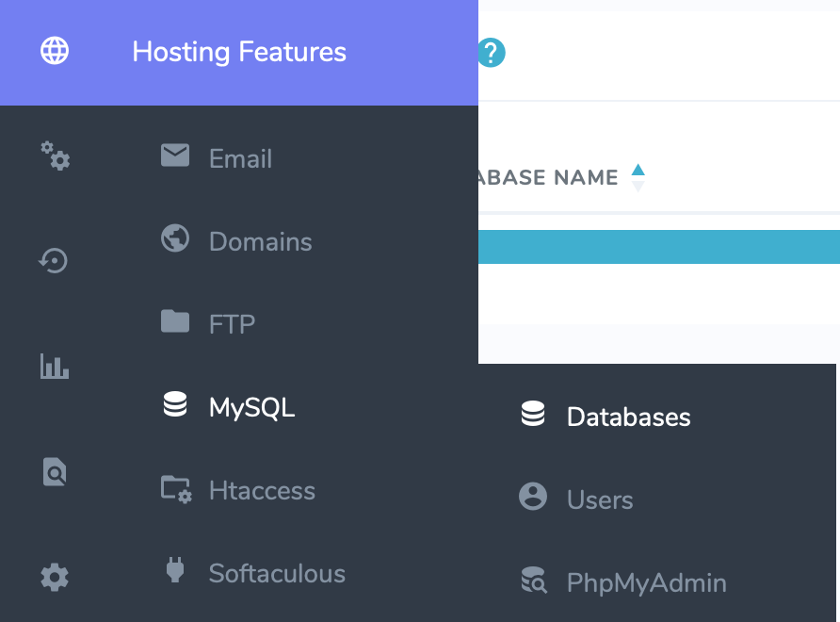This screenshot has height=622, width=840.
Task: Click the MySQL database stack icon
Action: (x=174, y=405)
